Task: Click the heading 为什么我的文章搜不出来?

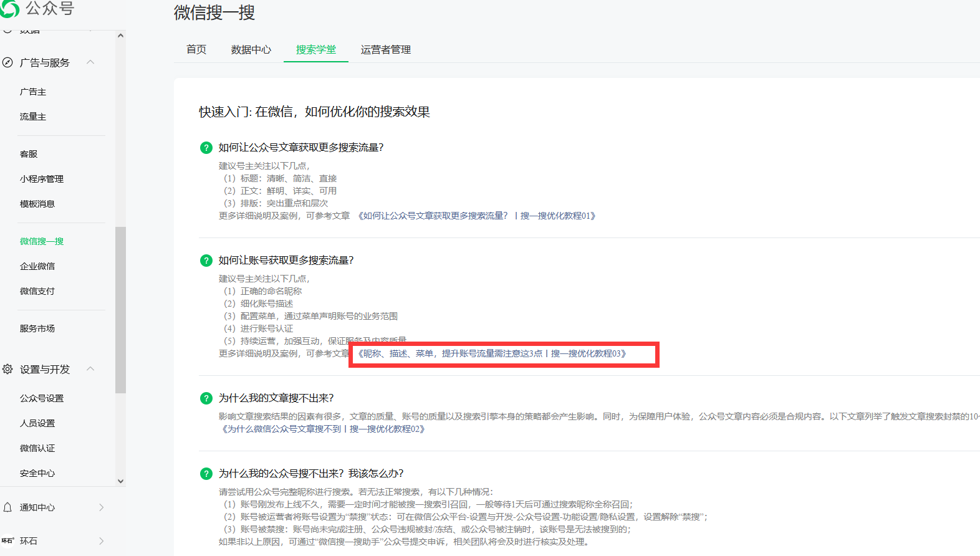Action: click(276, 398)
